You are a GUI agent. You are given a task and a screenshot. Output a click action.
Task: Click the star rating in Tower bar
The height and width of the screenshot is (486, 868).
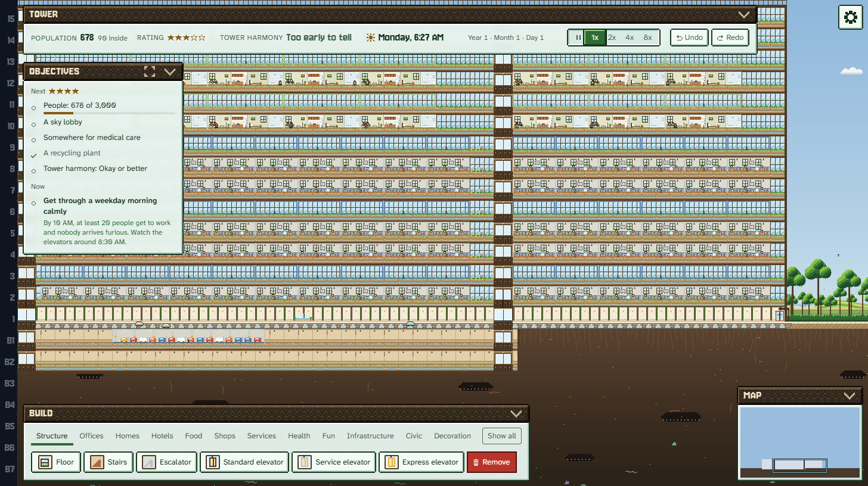tap(186, 38)
